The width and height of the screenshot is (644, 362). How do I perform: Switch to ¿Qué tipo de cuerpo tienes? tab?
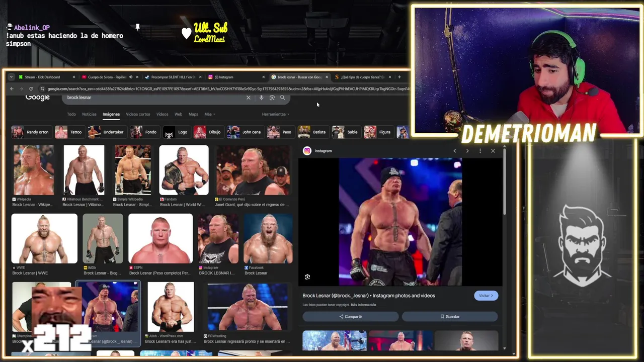point(362,77)
